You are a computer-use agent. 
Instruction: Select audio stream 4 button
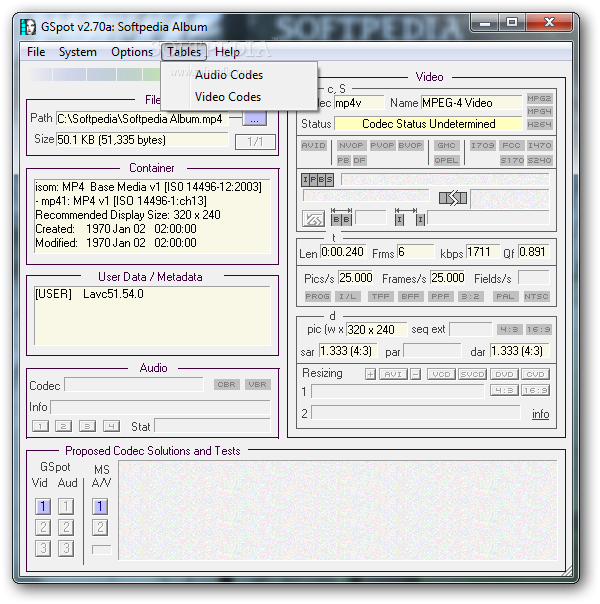pyautogui.click(x=111, y=426)
